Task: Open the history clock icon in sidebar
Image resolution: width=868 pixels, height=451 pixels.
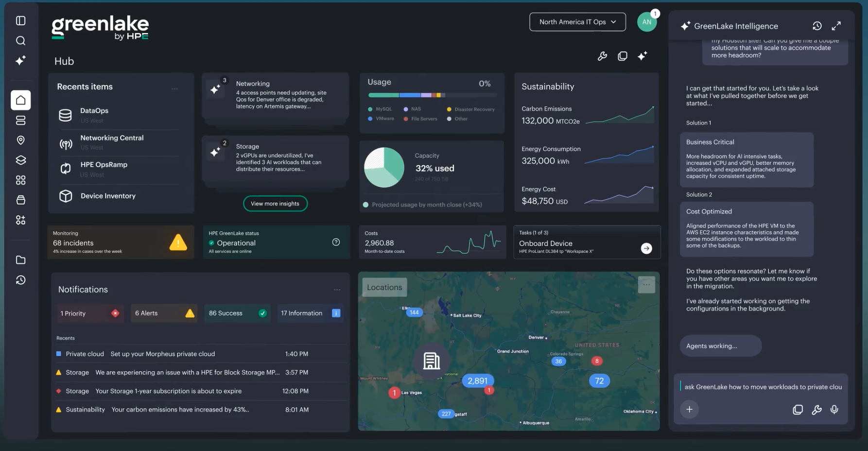Action: (20, 280)
